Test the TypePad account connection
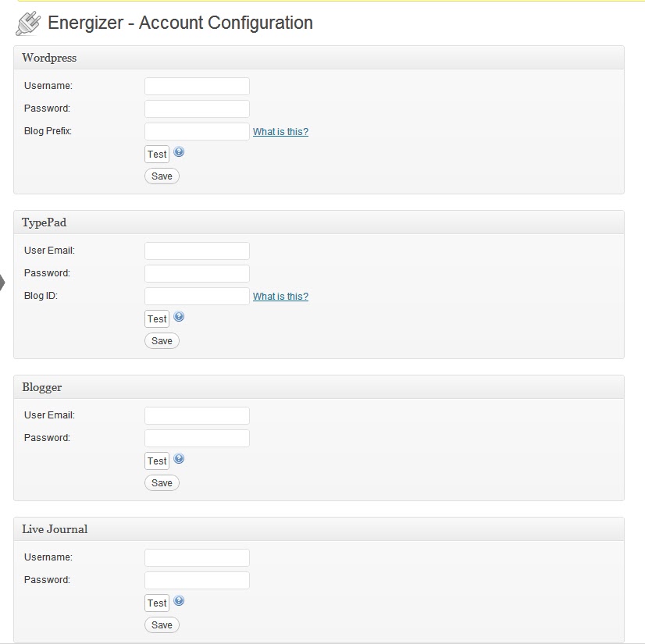The image size is (645, 644). tap(157, 318)
